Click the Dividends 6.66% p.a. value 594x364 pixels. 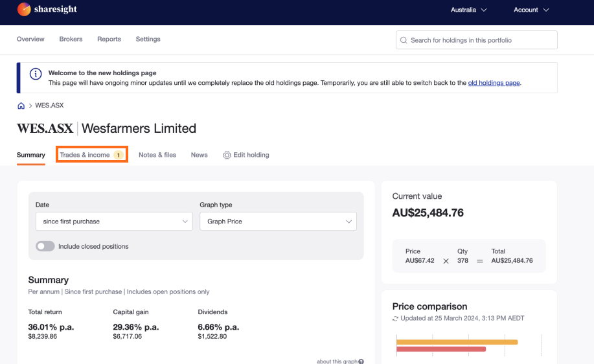pos(218,327)
